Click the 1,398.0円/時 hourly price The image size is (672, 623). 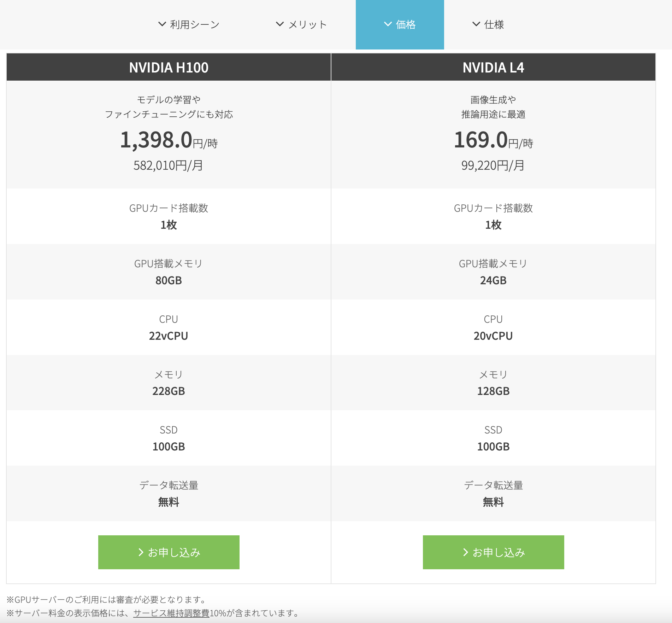[169, 140]
